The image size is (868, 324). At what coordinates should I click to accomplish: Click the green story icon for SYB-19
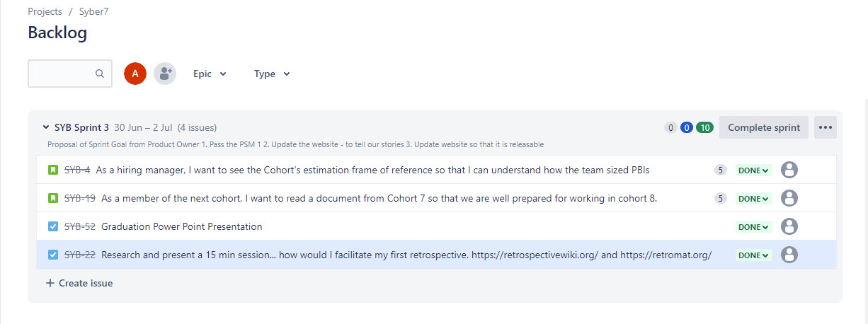point(53,198)
